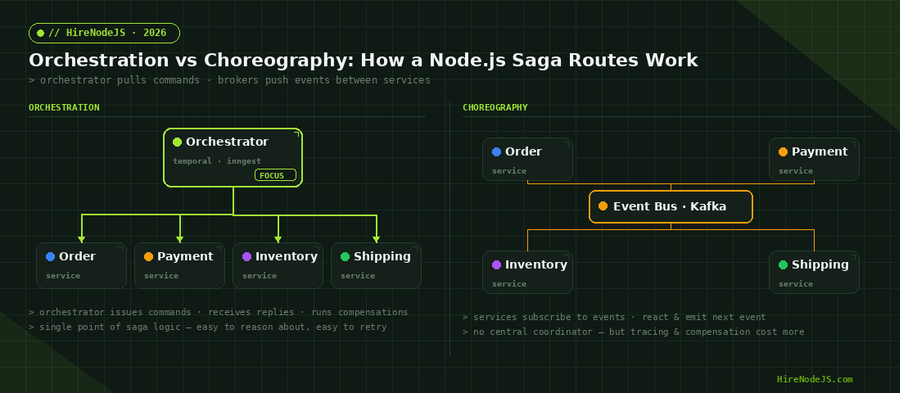Click the orange dot on Event Bus node
900x393 pixels.
[603, 207]
